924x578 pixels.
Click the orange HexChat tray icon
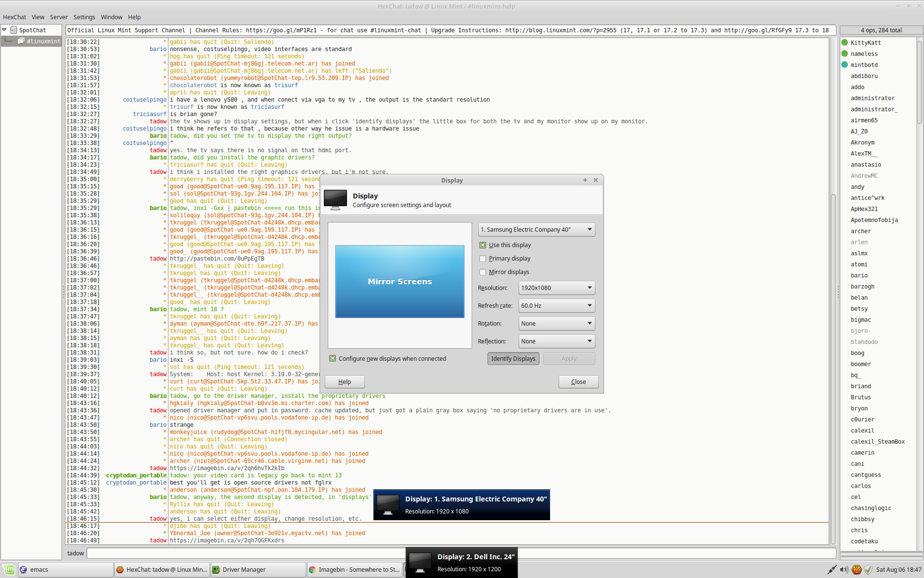click(x=857, y=570)
